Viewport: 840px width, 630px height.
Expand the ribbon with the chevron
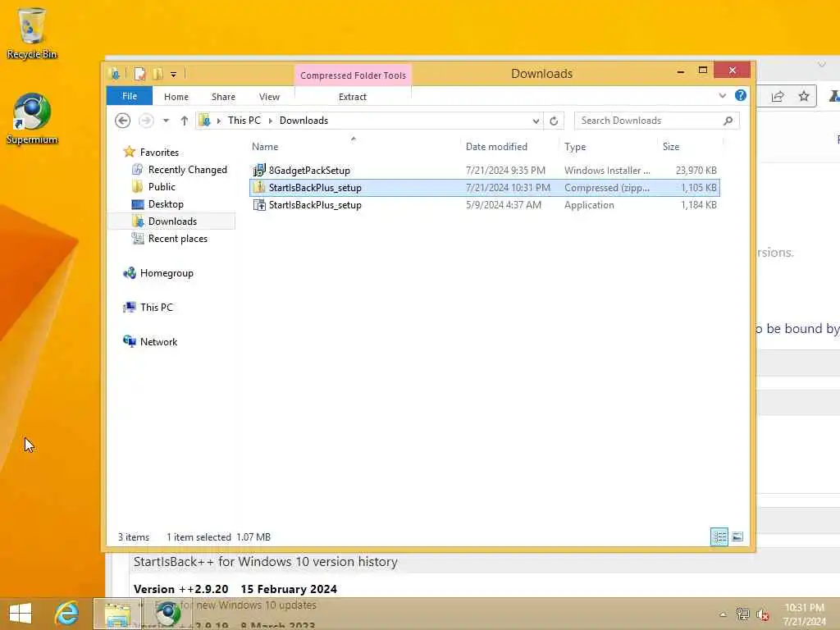pyautogui.click(x=722, y=96)
